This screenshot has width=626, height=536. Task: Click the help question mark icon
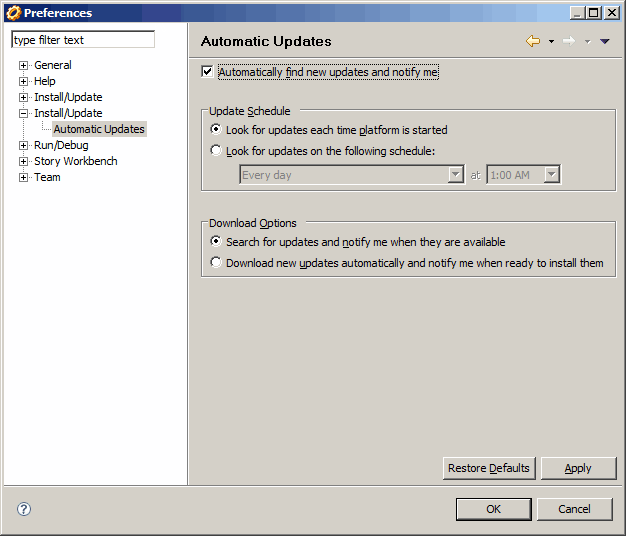pos(24,509)
